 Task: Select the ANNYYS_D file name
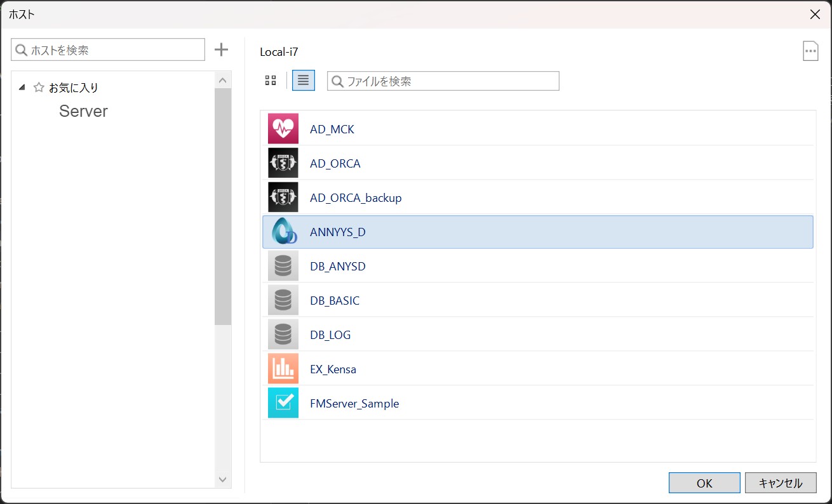338,232
